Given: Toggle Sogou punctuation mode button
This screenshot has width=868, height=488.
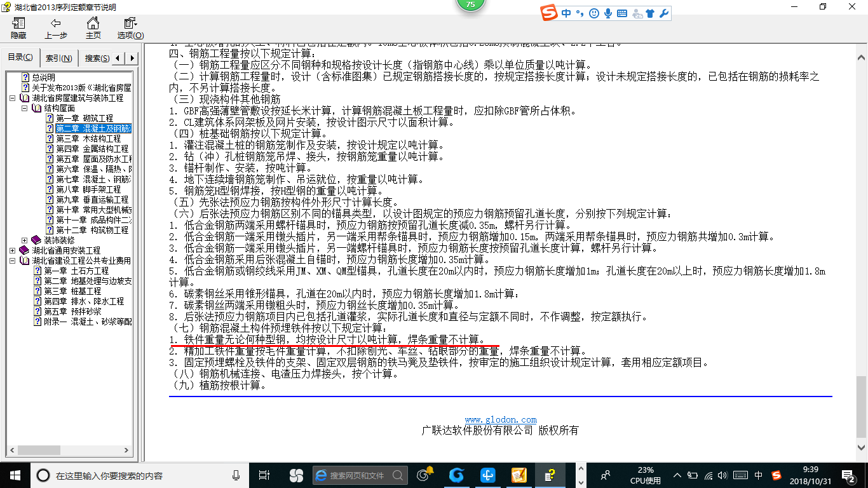Looking at the screenshot, I should tap(580, 13).
